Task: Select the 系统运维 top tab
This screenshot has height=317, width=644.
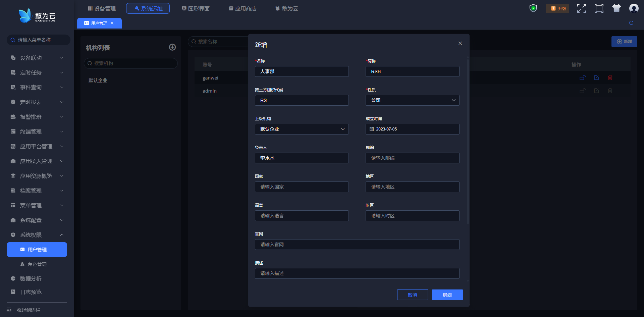Action: 148,8
